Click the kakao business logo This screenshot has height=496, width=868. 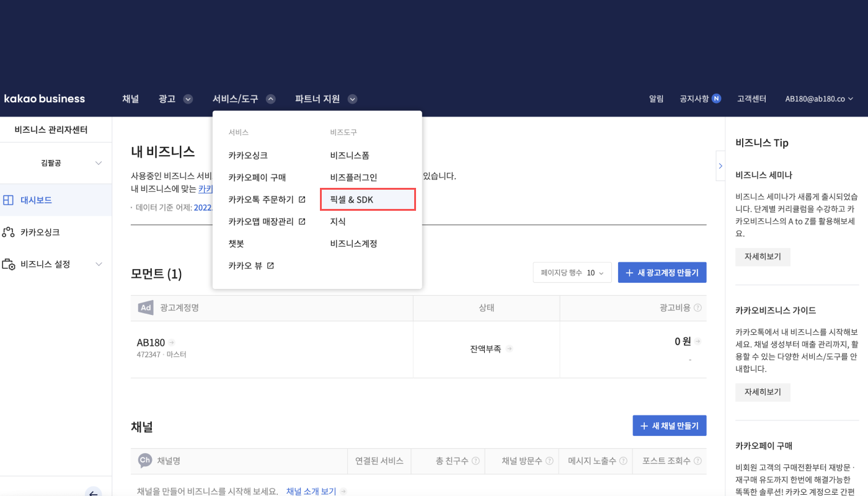coord(45,99)
